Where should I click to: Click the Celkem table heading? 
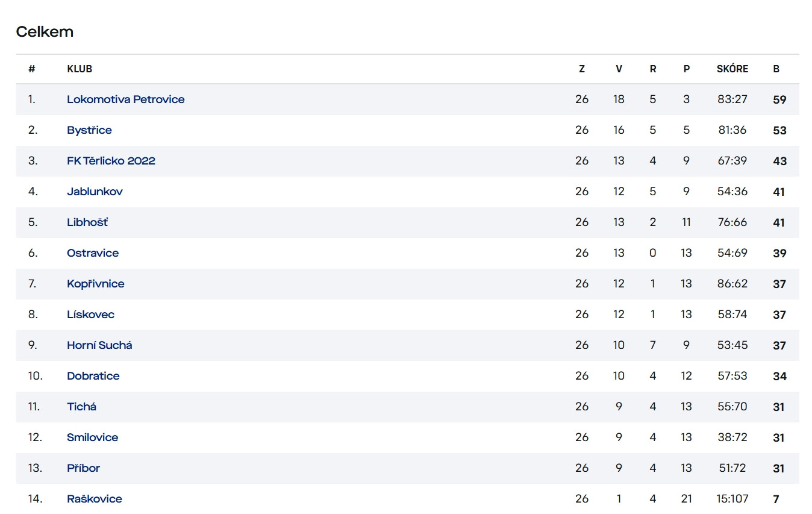[x=45, y=32]
